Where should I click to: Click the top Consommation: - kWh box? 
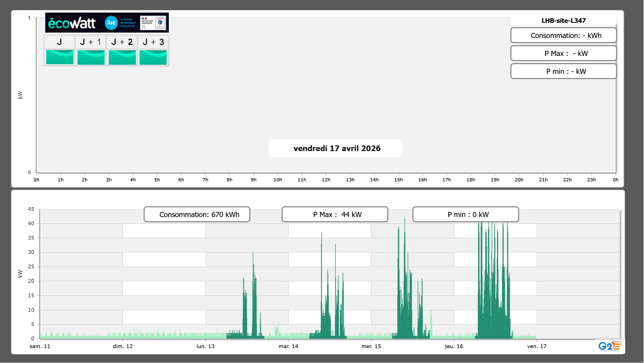point(563,35)
